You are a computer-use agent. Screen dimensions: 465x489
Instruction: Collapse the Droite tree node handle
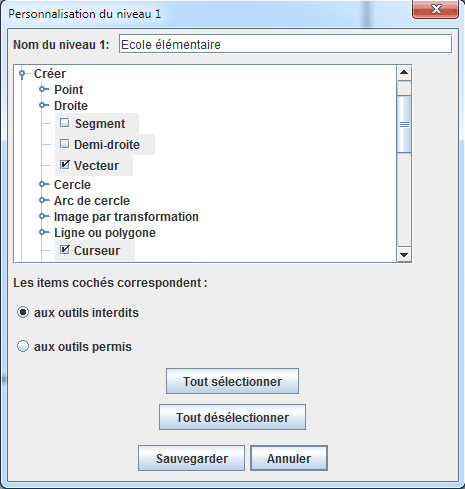pos(42,105)
